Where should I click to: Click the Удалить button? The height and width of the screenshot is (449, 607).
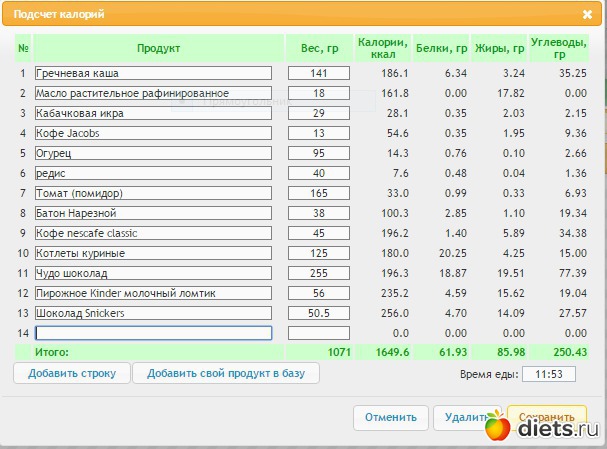467,418
